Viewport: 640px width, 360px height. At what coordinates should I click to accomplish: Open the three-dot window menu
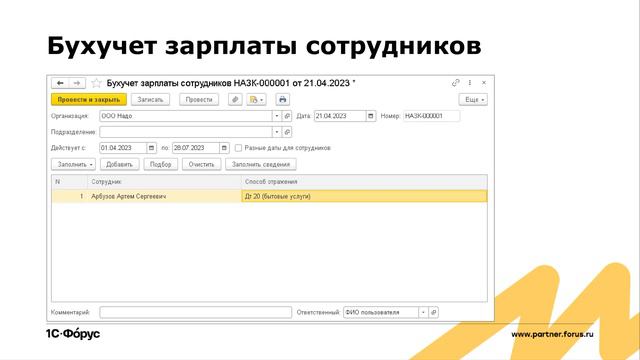point(470,83)
